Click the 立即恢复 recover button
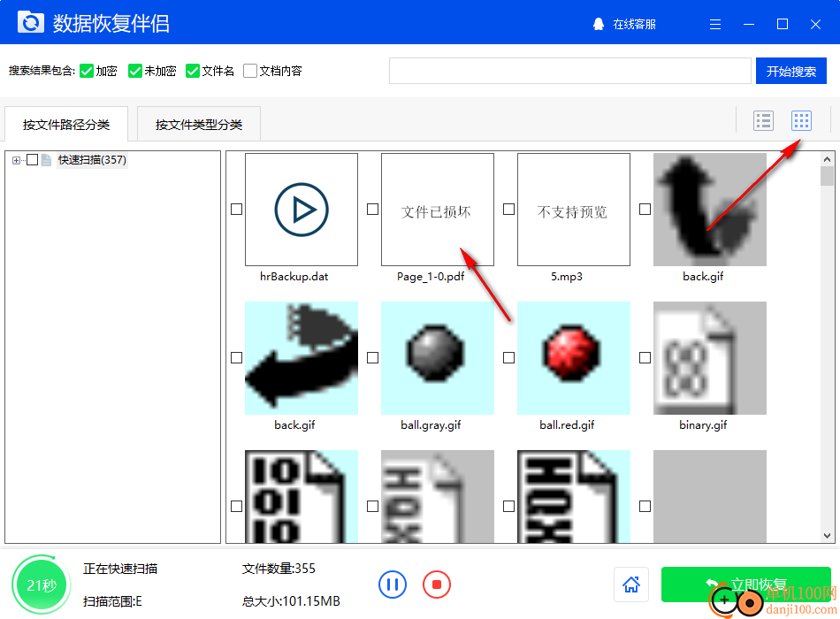 click(x=745, y=585)
